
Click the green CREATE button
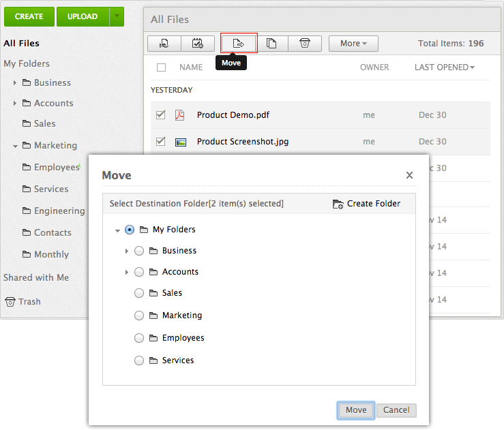(x=29, y=16)
